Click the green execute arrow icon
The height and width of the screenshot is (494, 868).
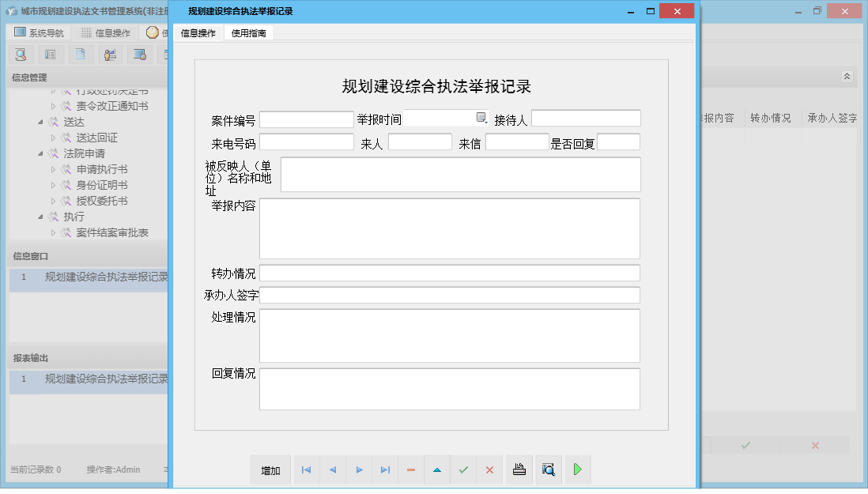pos(577,469)
